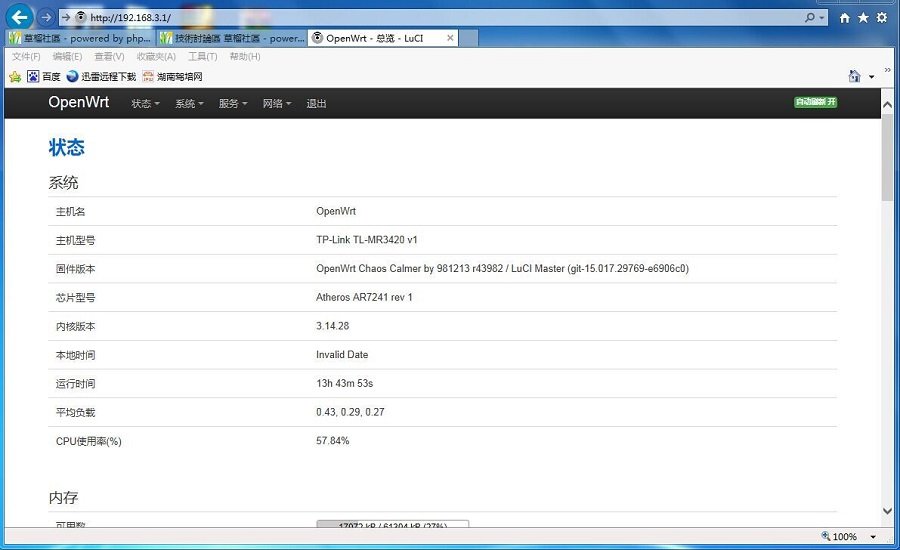Switch to the 技術討論區 tab
Screen dimensions: 900x550
click(x=232, y=38)
